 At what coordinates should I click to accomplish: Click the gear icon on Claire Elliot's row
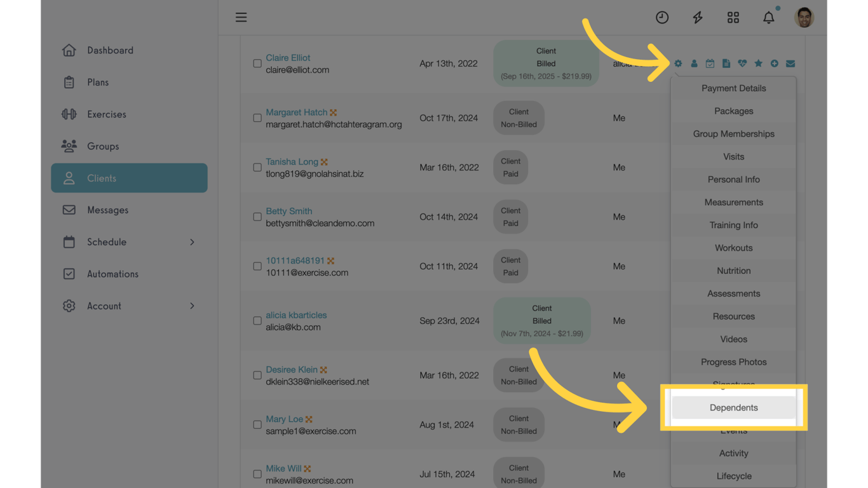[678, 64]
